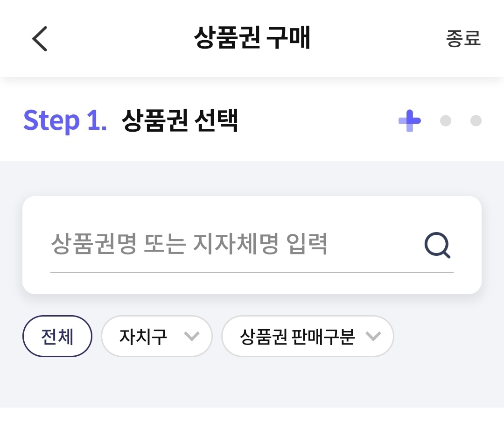Click the second step progress dot
This screenshot has height=437, width=504.
pos(446,120)
